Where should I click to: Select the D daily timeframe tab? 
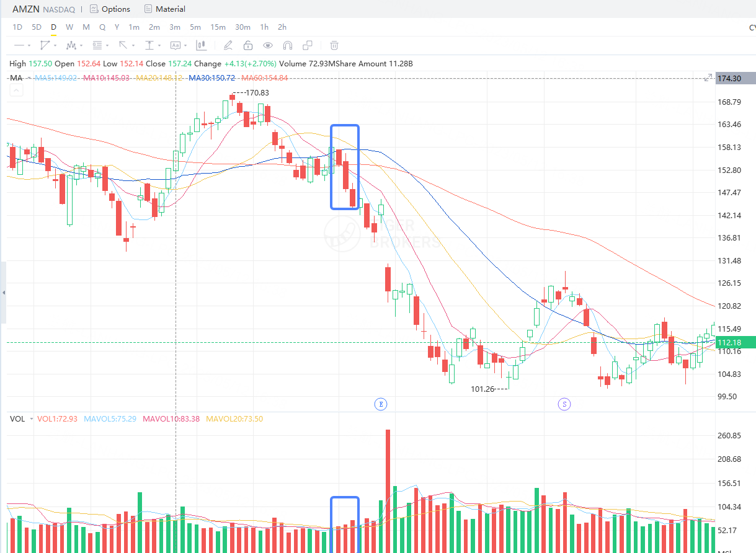[53, 27]
